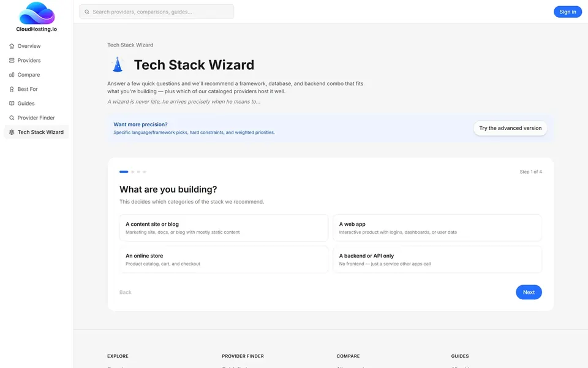The width and height of the screenshot is (588, 368).
Task: Click the 'Step 1 of 4' label
Action: pyautogui.click(x=530, y=172)
